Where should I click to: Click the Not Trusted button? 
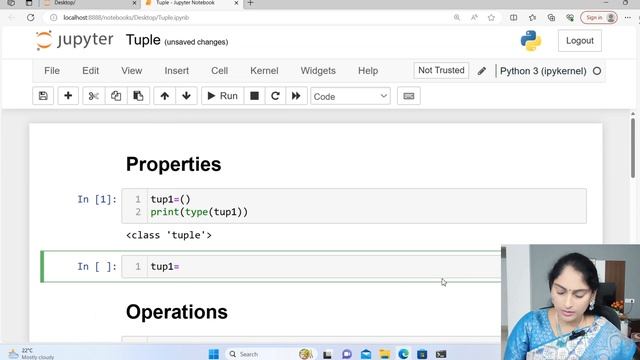tap(441, 70)
